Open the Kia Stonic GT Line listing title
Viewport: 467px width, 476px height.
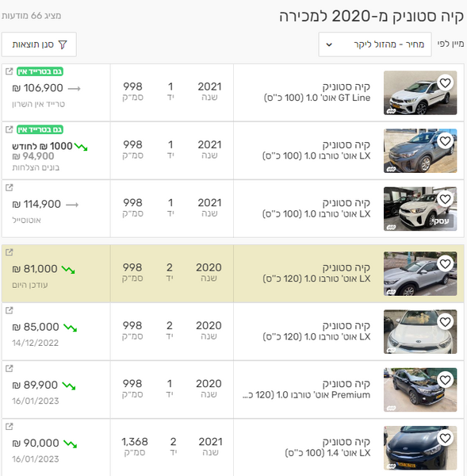pyautogui.click(x=317, y=92)
